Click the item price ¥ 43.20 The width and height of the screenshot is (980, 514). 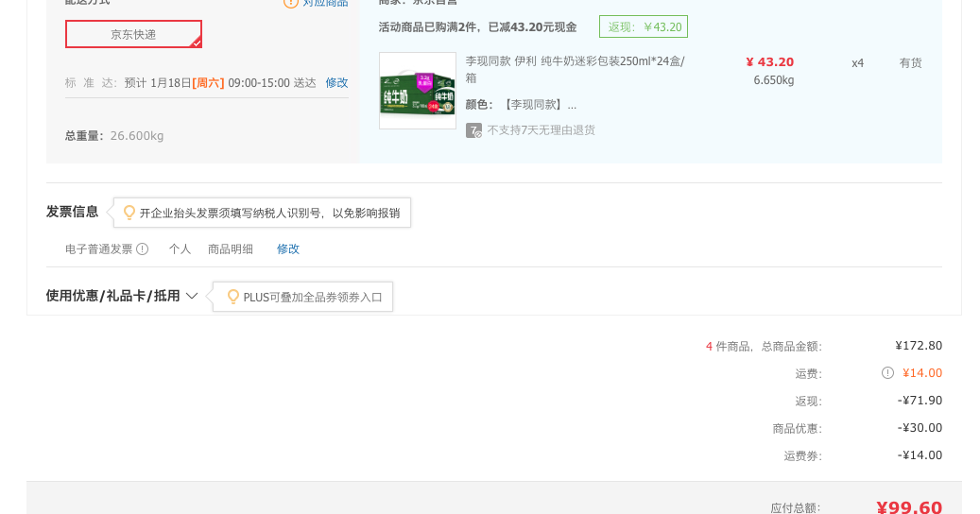pyautogui.click(x=770, y=62)
